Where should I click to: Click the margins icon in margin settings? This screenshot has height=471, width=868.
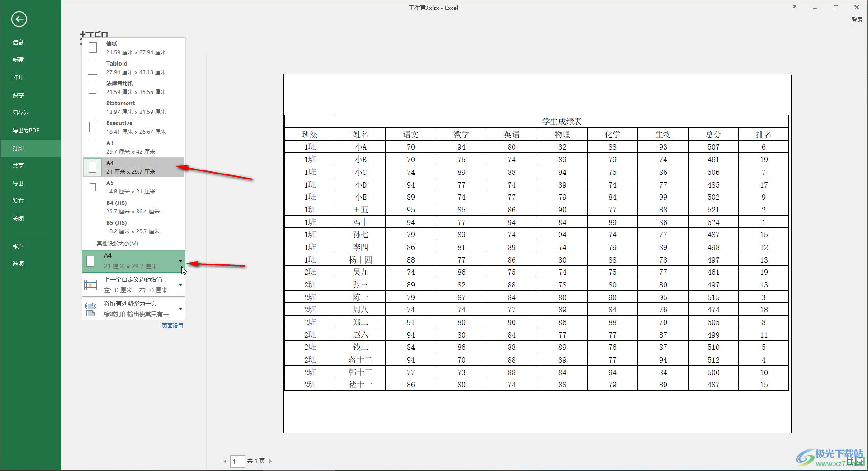tap(90, 285)
